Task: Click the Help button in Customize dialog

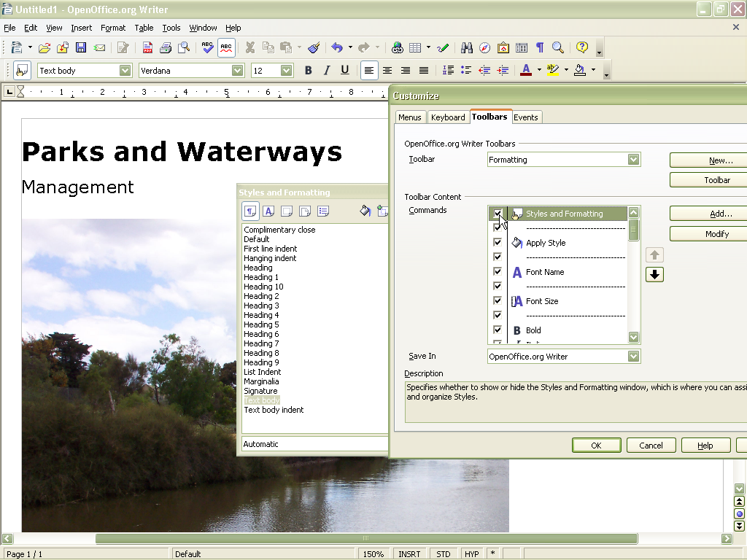Action: tap(705, 446)
